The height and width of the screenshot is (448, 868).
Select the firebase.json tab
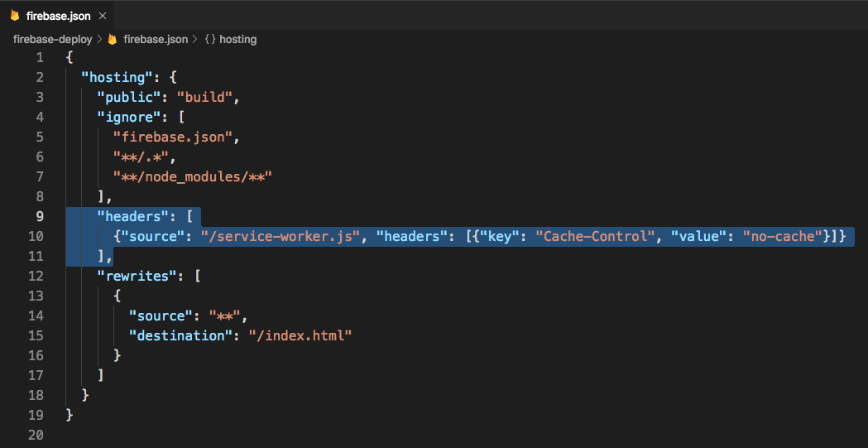58,16
